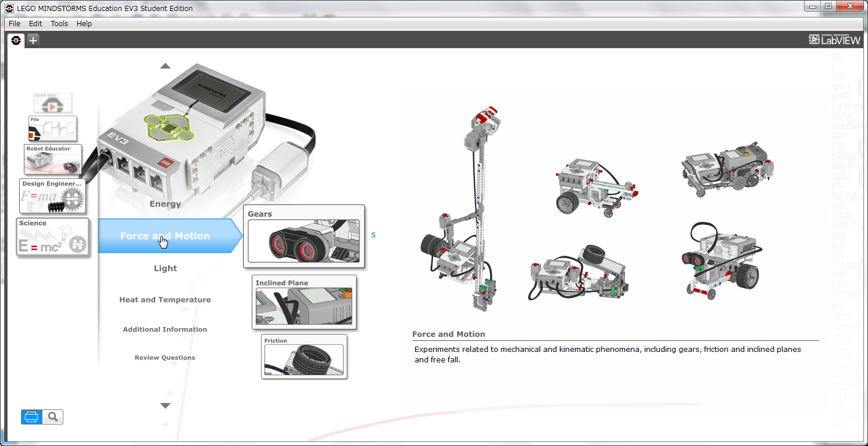Open the Quick Start thumbnail
The image size is (868, 446).
coord(53,103)
